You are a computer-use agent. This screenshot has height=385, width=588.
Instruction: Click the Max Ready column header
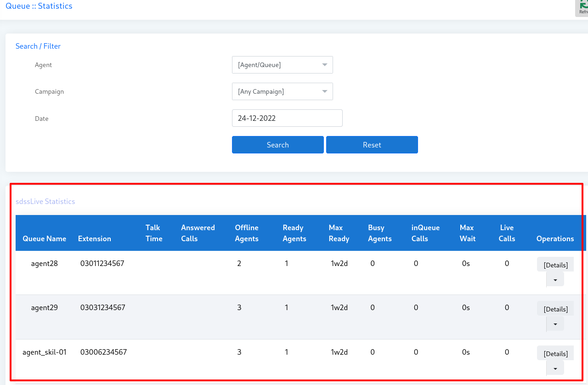click(x=339, y=233)
